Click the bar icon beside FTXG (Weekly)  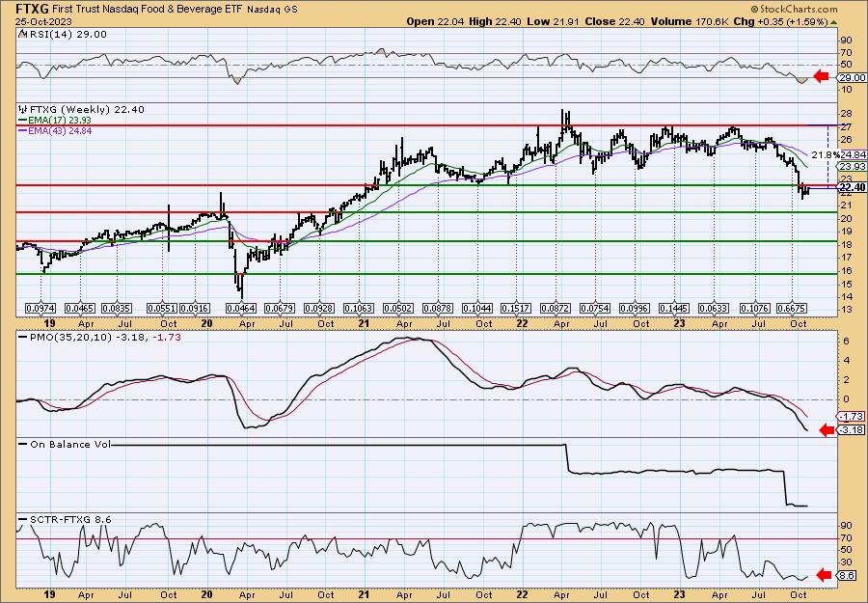[x=23, y=109]
